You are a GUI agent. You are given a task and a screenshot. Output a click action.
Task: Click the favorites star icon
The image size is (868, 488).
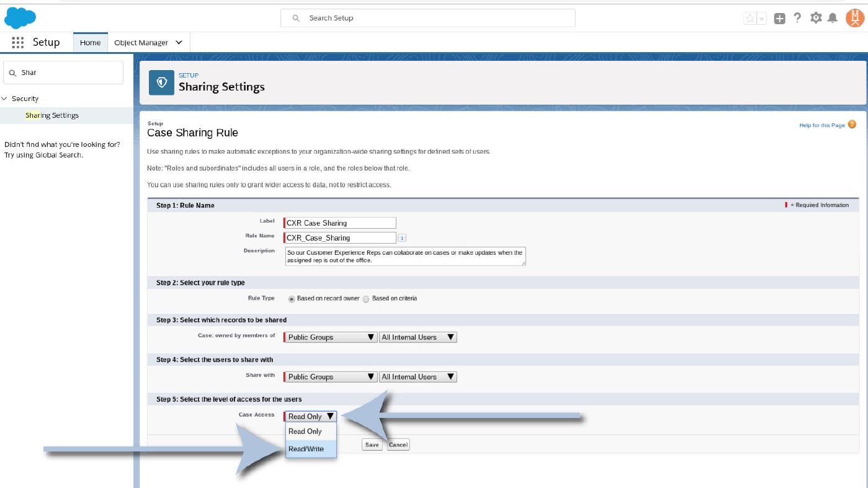(x=750, y=19)
